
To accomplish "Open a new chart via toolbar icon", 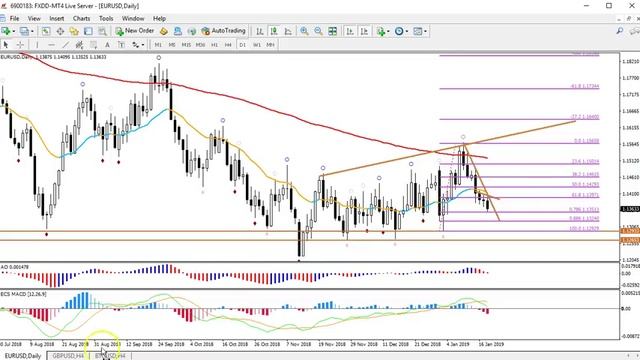I will [x=6, y=31].
